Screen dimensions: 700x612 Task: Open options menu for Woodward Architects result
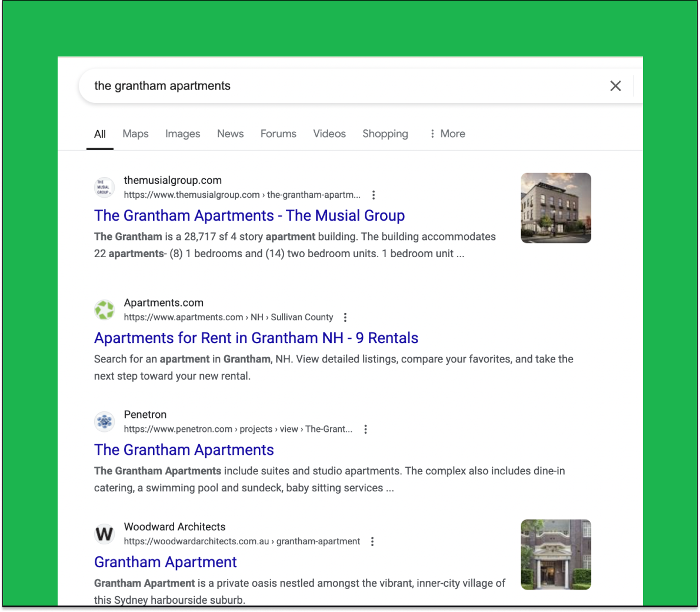tap(372, 541)
